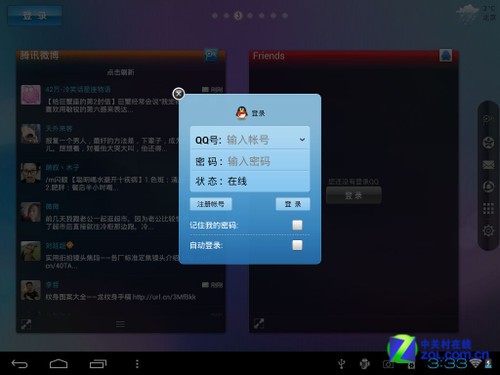500x375 pixels.
Task: Tap the 登录 button in Friends widget
Action: [x=354, y=195]
